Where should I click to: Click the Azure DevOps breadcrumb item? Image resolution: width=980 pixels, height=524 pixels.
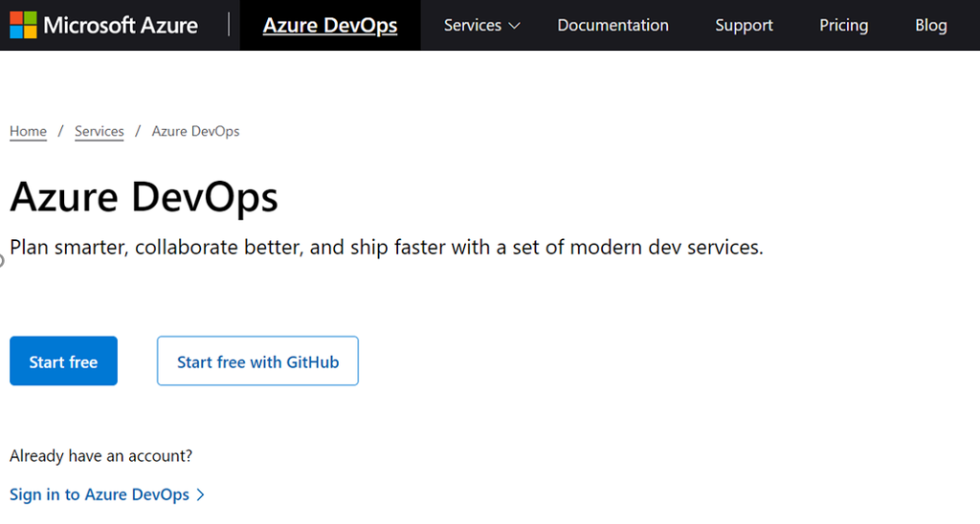[x=195, y=131]
